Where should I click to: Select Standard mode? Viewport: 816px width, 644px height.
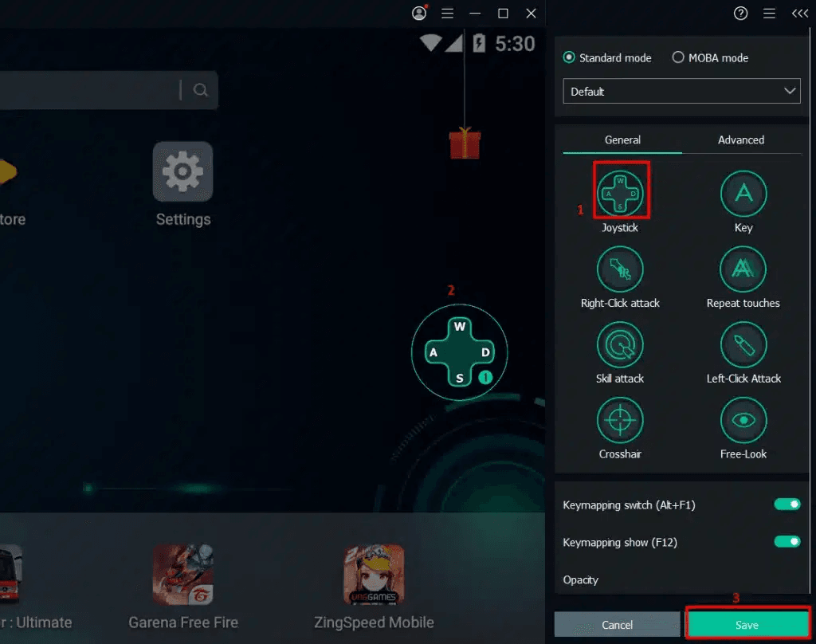click(x=570, y=57)
